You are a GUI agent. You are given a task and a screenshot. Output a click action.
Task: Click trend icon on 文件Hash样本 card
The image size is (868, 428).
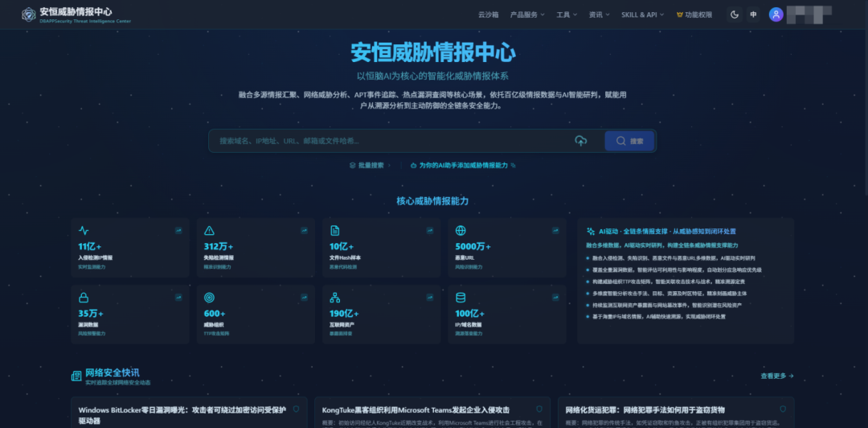tap(429, 230)
